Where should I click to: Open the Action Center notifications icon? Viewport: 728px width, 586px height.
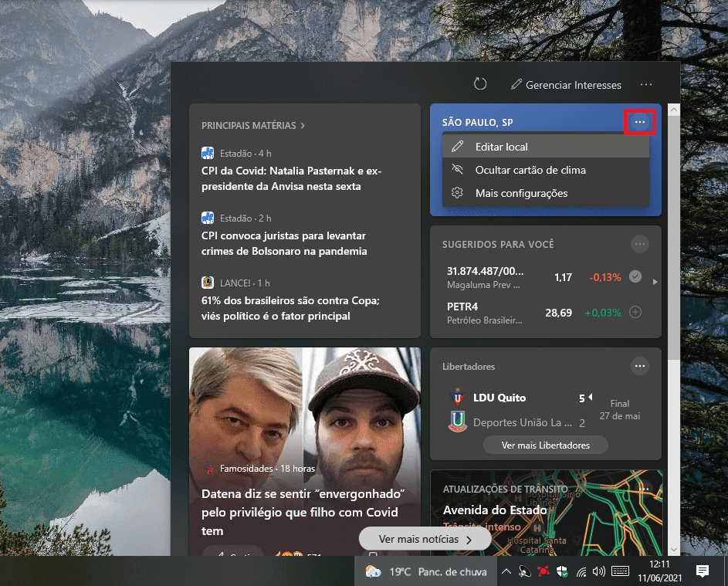[703, 571]
